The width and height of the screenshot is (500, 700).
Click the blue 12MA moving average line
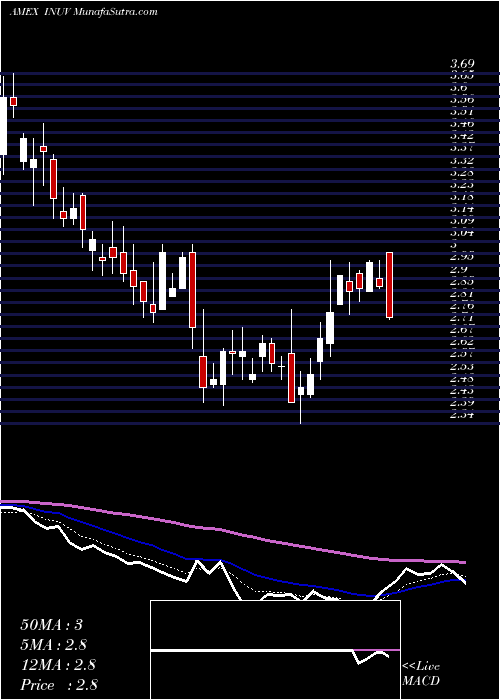(x=232, y=566)
